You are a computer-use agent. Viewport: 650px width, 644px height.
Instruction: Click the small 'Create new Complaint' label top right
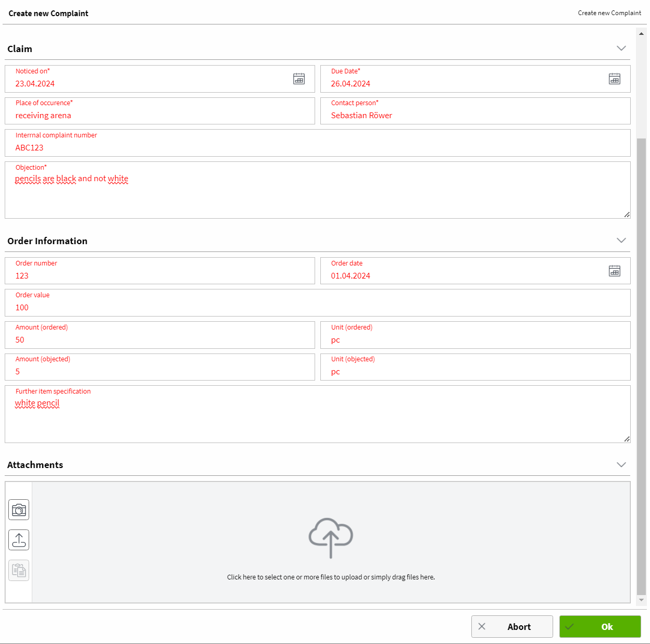pyautogui.click(x=609, y=13)
